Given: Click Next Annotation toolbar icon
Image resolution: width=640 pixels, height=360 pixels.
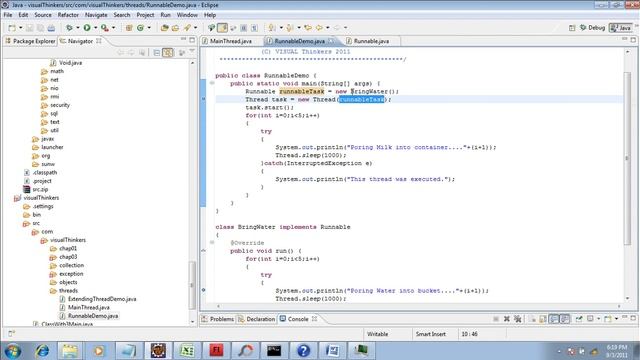Looking at the screenshot, I should coord(272,28).
